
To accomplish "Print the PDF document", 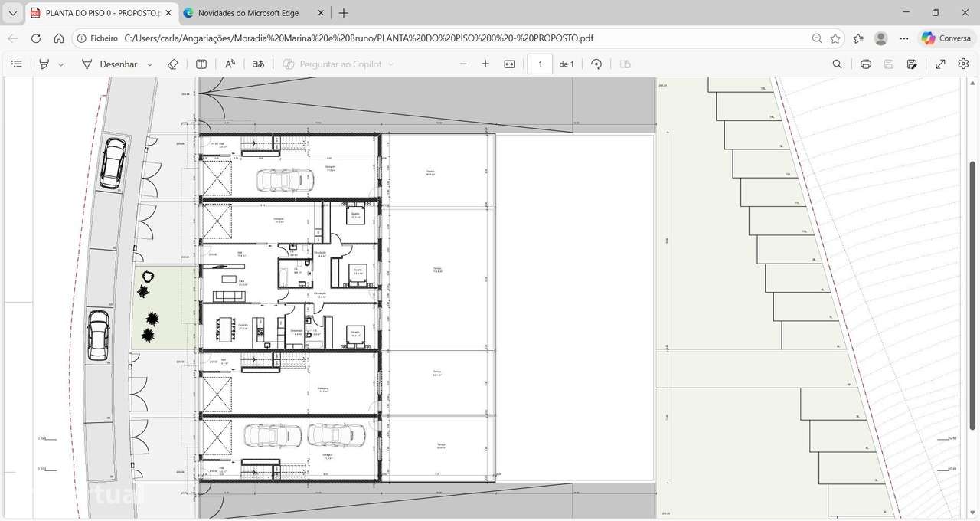I will point(866,64).
